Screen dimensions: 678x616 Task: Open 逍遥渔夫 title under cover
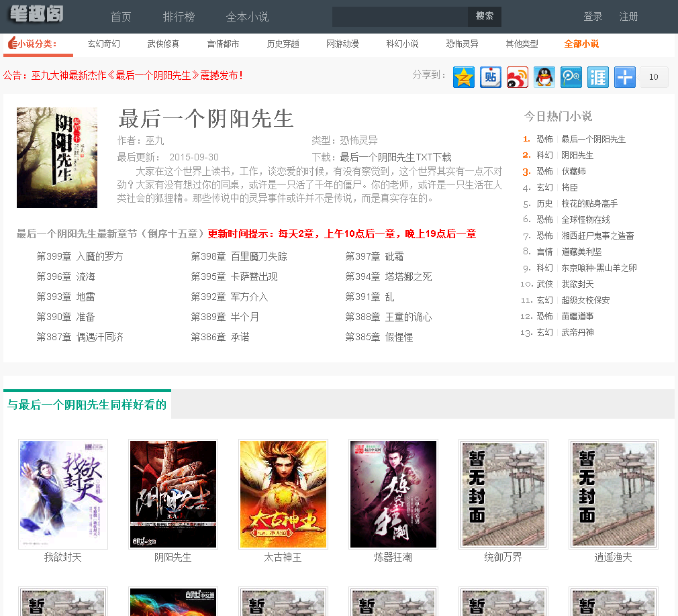(x=613, y=557)
